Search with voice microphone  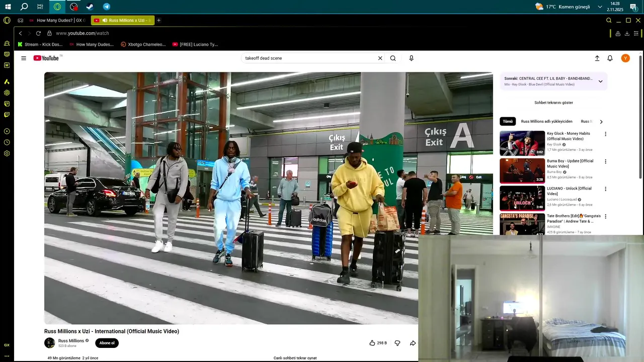[412, 58]
